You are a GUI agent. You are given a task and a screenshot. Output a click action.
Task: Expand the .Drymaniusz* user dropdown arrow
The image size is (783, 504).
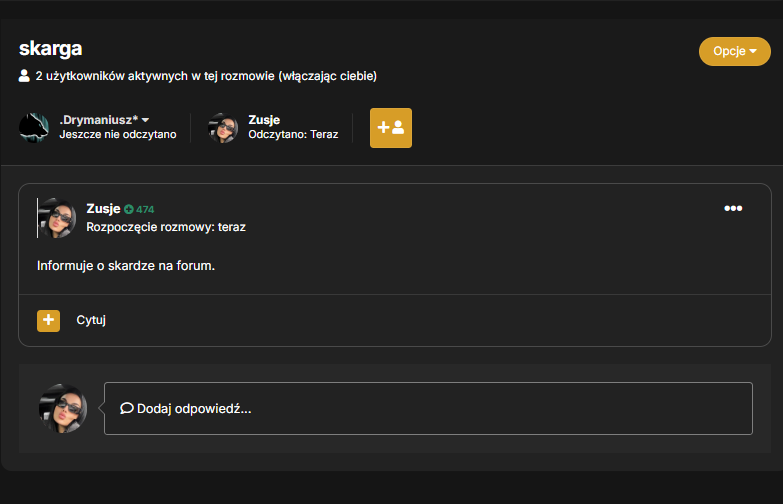pos(145,120)
